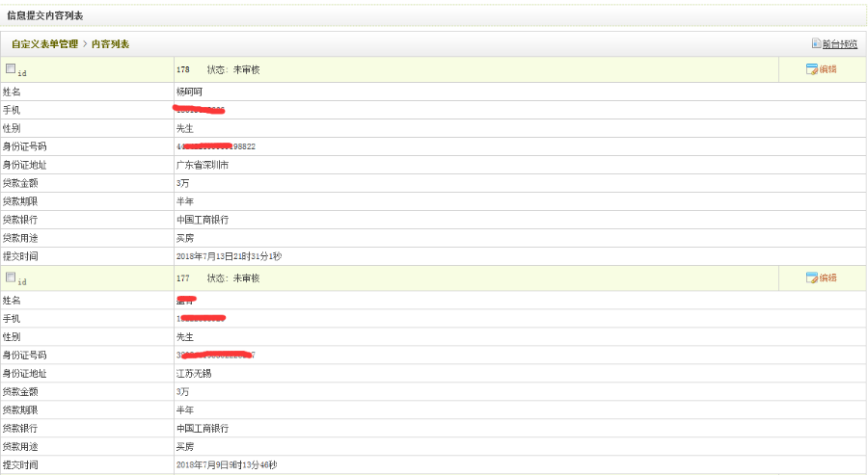868x475 pixels.
Task: Select 手机 label in record 177
Action: click(x=12, y=319)
